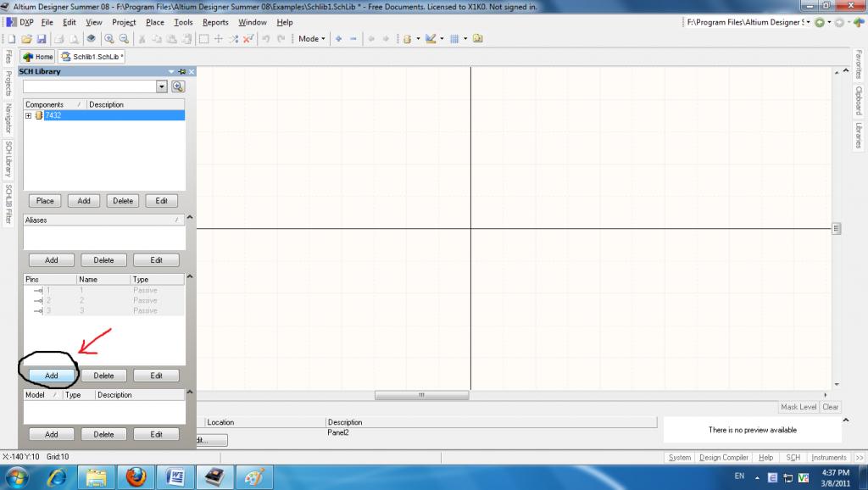
Task: Click the open folder toolbar icon
Action: 26,39
